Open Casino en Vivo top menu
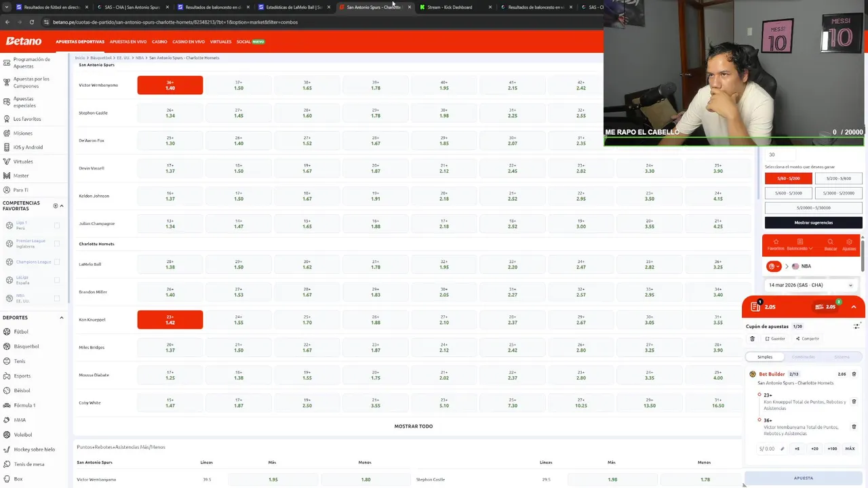The image size is (868, 488). point(189,42)
